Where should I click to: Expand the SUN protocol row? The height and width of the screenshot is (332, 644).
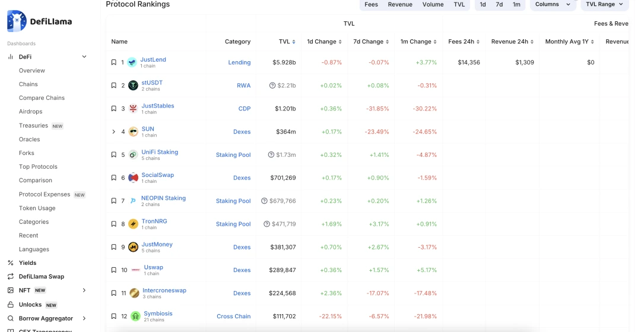pos(114,132)
